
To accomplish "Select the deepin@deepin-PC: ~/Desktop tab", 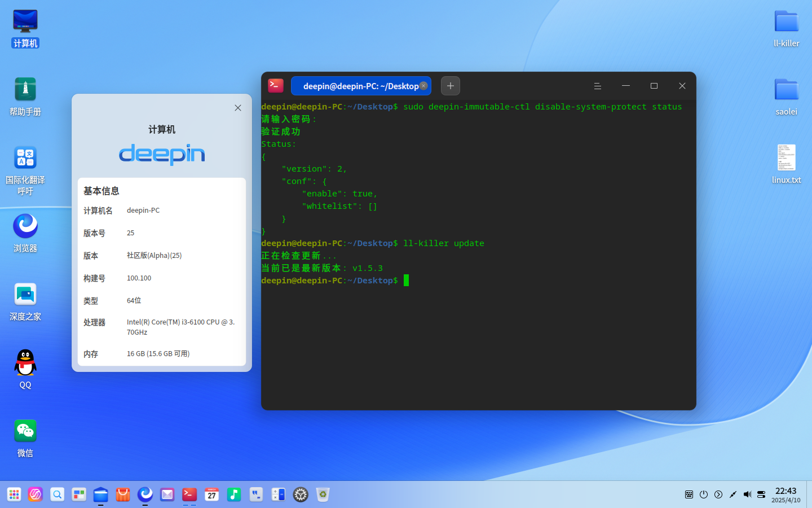I will tap(361, 86).
